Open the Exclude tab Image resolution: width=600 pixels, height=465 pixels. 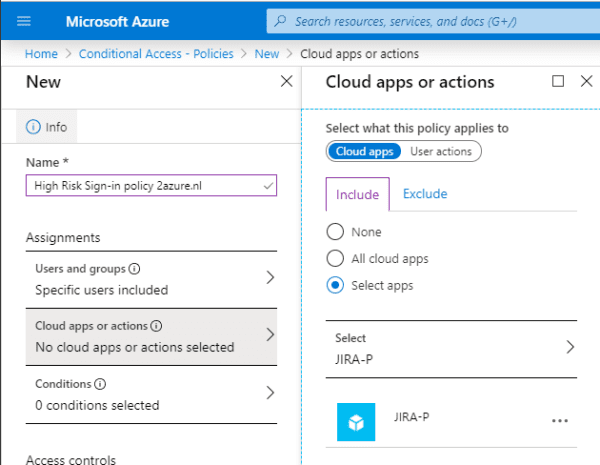pos(425,194)
